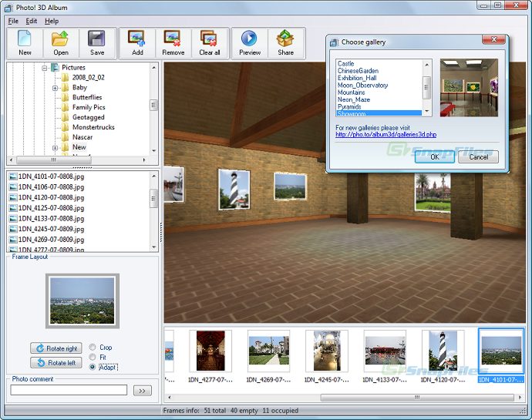The width and height of the screenshot is (532, 420).
Task: Select the Monstertrucks folder
Action: (93, 127)
